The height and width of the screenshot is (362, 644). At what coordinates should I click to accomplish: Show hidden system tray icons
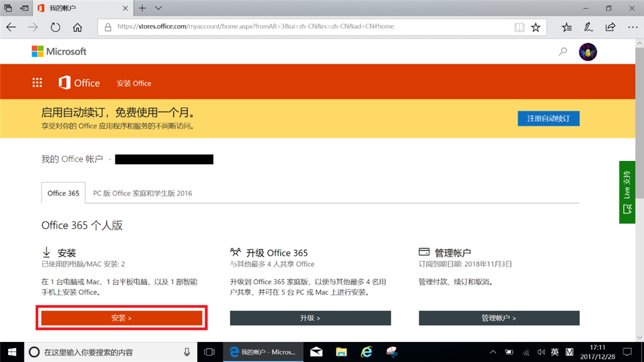click(493, 352)
